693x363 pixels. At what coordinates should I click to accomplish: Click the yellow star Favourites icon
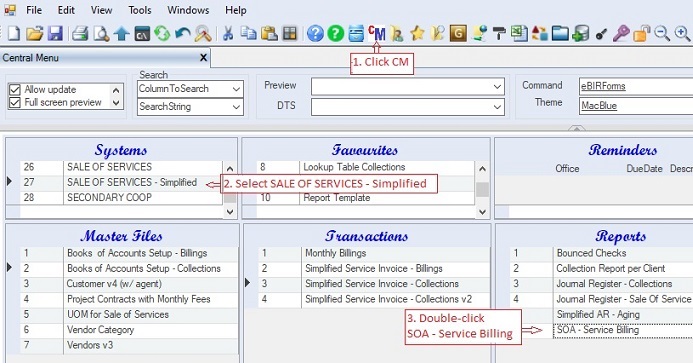(x=417, y=34)
